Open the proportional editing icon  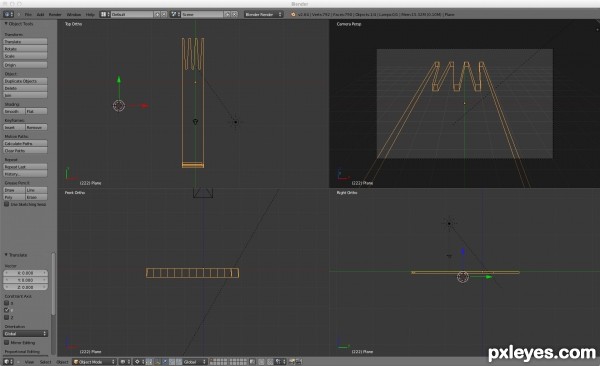point(261,362)
